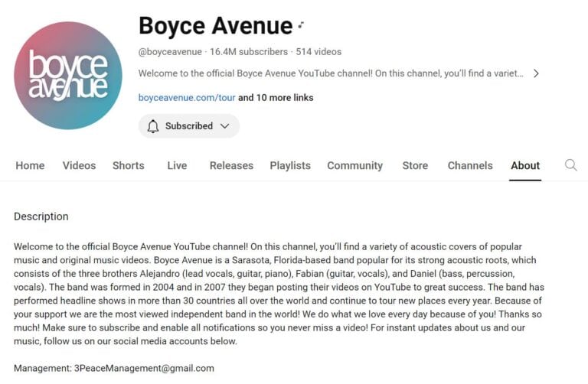Open the Home tab
This screenshot has height=384, width=588.
click(30, 165)
